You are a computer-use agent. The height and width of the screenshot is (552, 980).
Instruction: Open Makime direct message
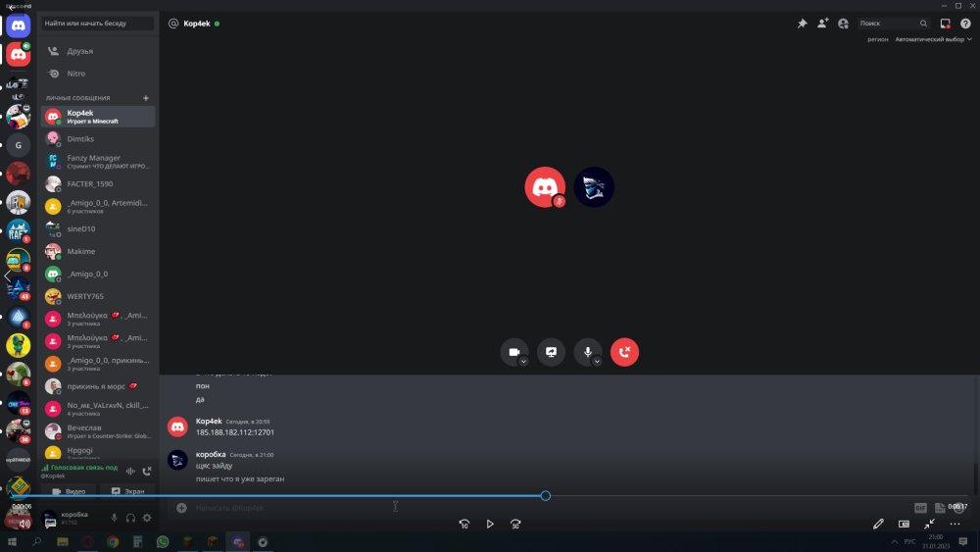coord(98,251)
